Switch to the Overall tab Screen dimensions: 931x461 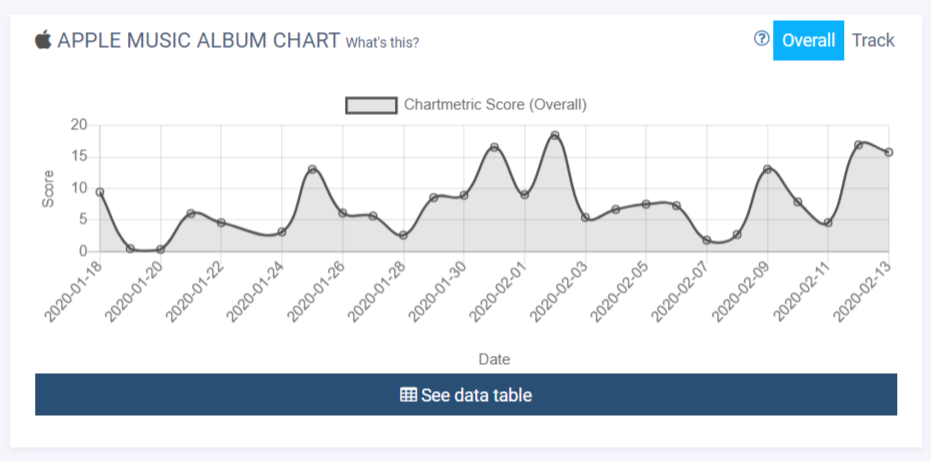(808, 40)
